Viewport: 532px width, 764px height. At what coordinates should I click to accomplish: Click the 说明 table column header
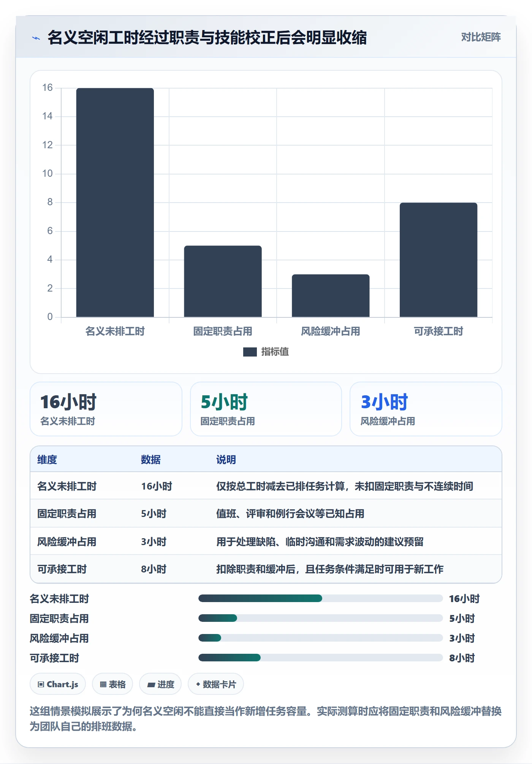coord(226,460)
